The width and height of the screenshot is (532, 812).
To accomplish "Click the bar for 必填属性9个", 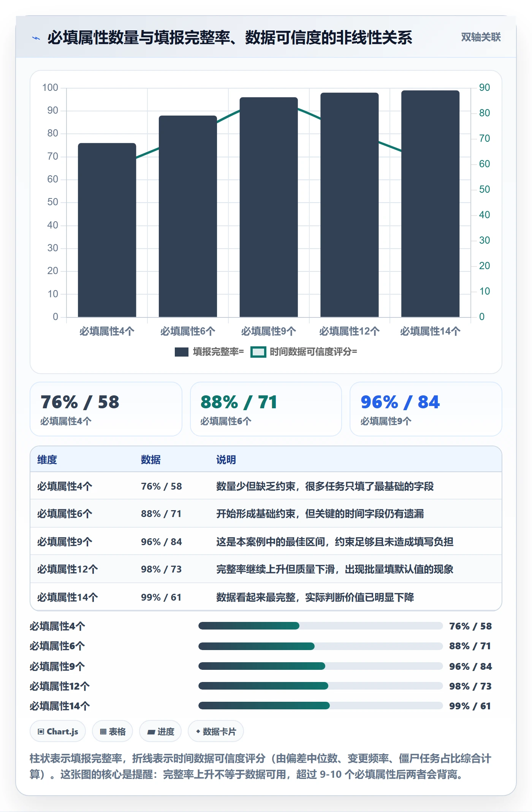I will (x=269, y=207).
